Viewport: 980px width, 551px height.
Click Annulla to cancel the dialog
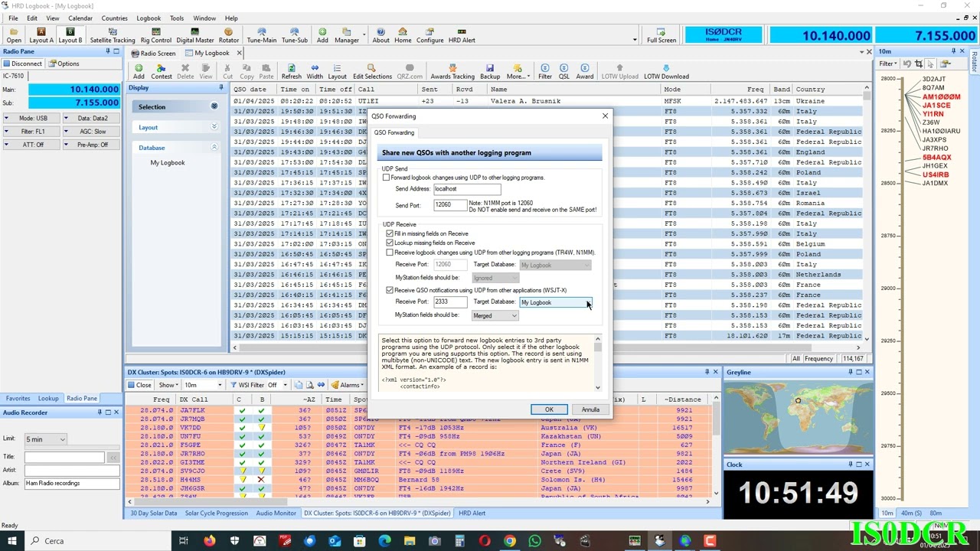click(x=590, y=409)
